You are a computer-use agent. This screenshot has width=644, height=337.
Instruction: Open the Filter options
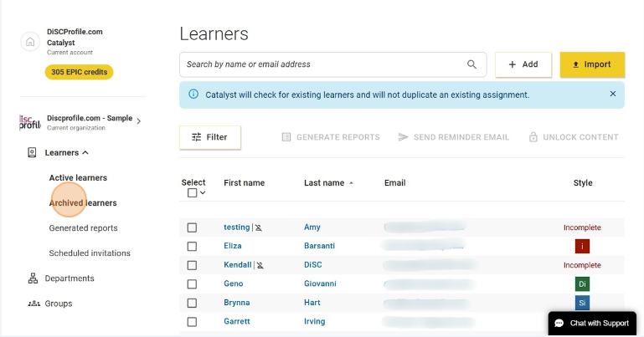click(x=210, y=137)
